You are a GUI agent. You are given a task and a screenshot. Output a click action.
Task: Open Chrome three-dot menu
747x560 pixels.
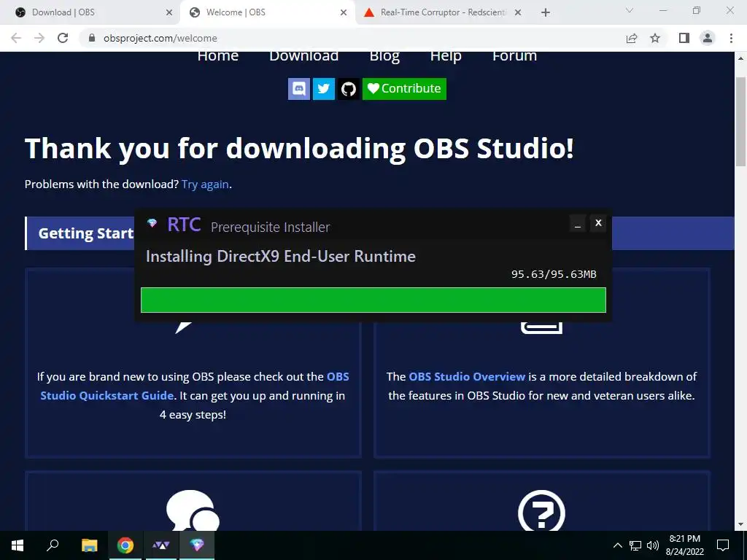731,38
